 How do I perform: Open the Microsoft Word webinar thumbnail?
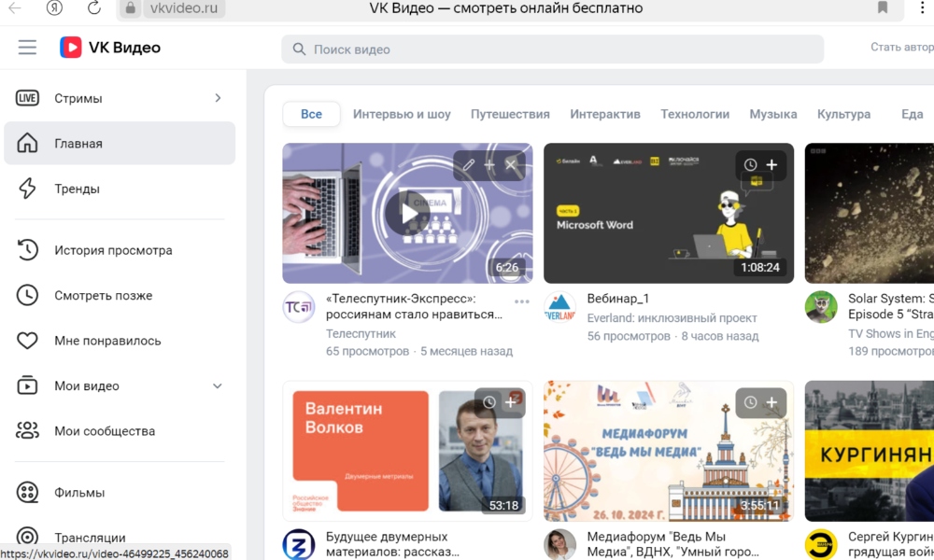click(669, 213)
